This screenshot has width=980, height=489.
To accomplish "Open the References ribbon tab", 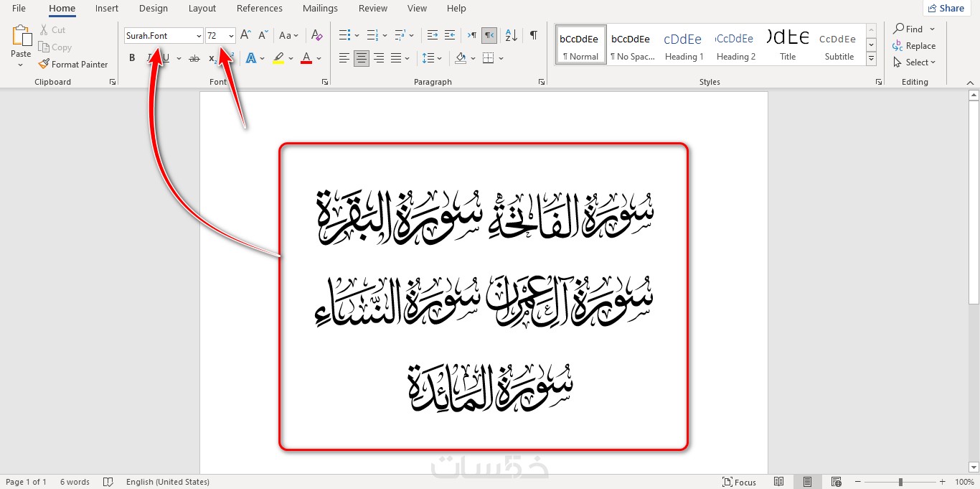I will pos(259,9).
